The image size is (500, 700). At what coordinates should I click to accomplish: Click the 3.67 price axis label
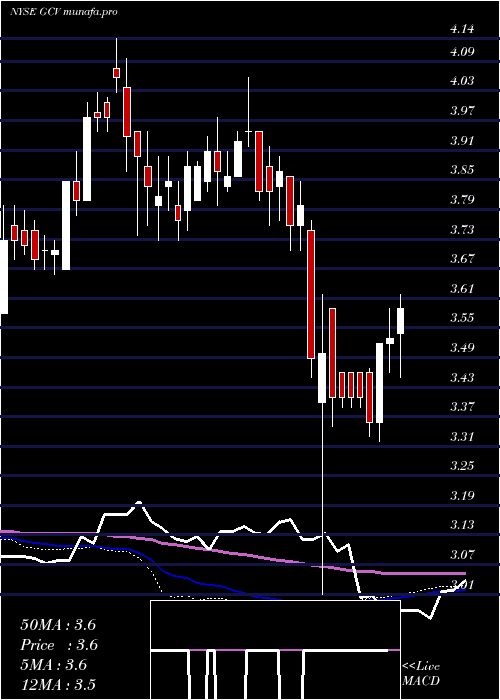(x=462, y=258)
